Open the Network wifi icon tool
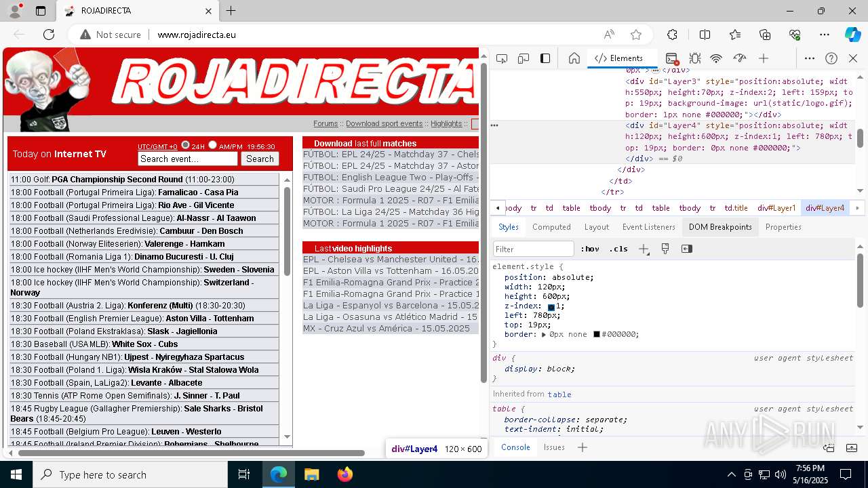The width and height of the screenshot is (868, 488). point(716,58)
